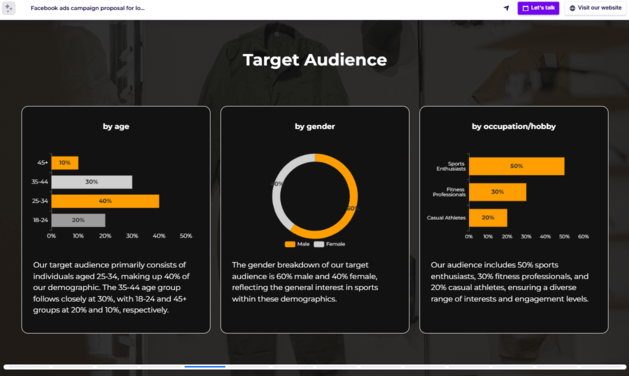The height and width of the screenshot is (376, 629).
Task: Click the share arrow icon in header
Action: coord(506,8)
